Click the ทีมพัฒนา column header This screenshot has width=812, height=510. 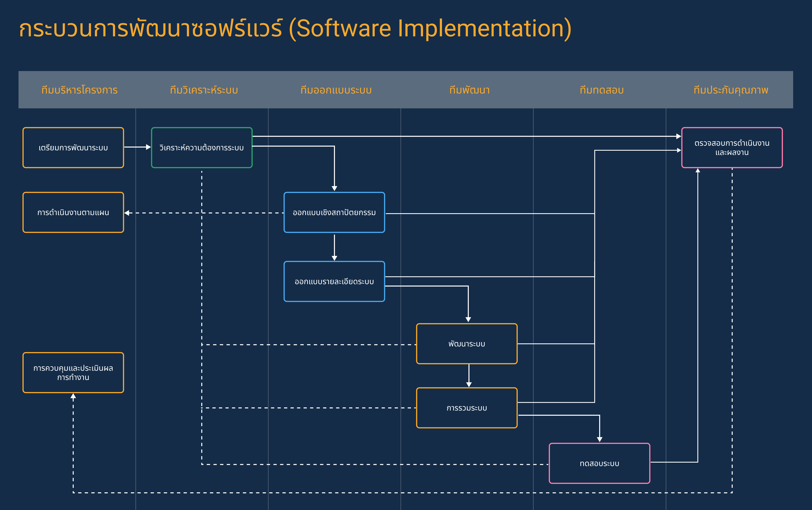pos(469,90)
